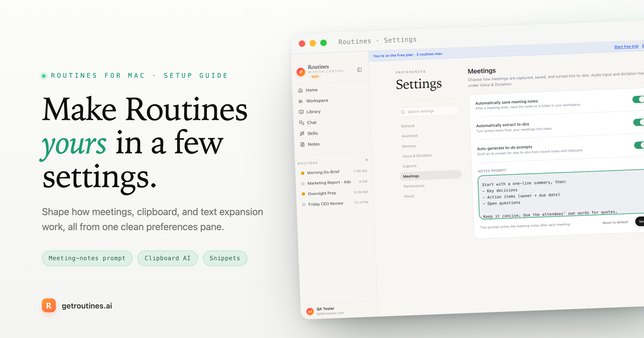Click getroutines.ai website text
644x338 pixels.
87,306
